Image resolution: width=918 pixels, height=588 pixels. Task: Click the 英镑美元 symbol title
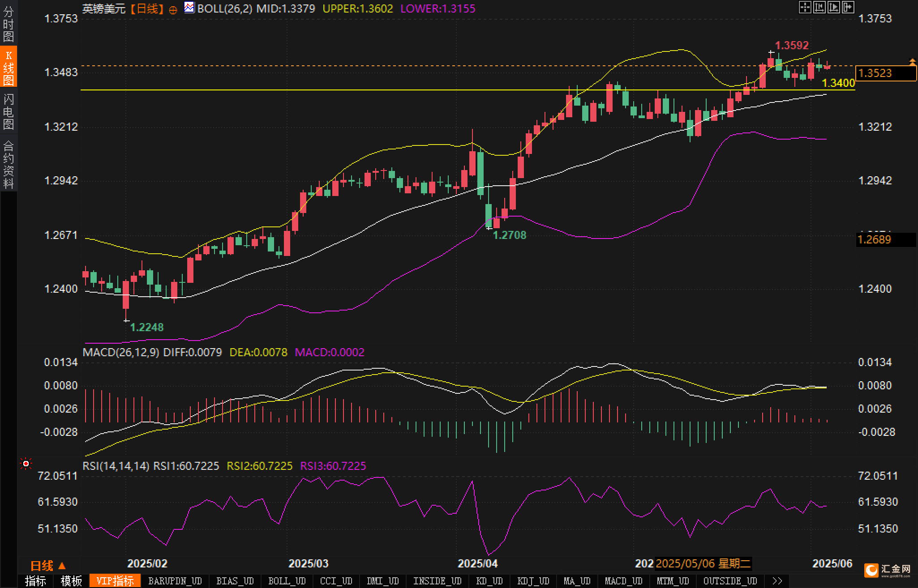(x=104, y=9)
